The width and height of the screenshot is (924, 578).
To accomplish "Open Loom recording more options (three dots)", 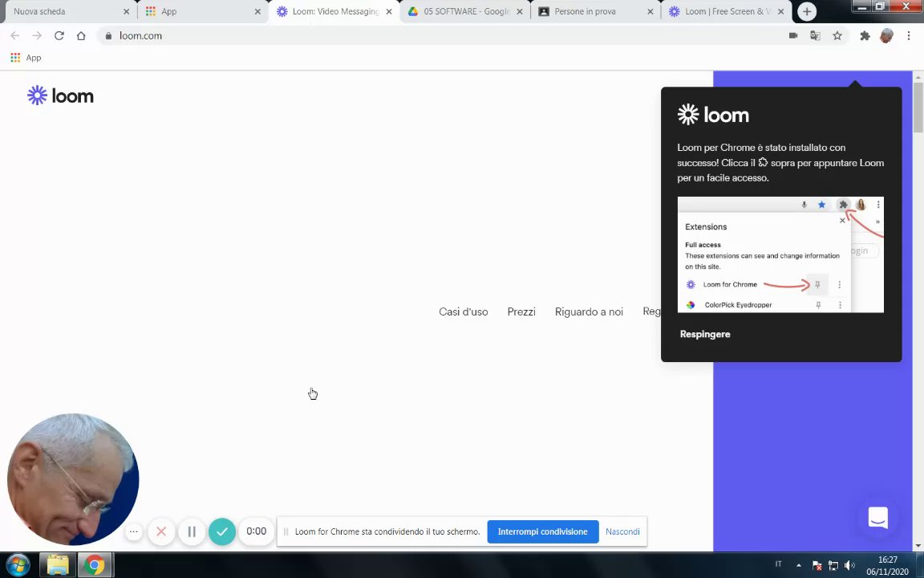I will tap(134, 531).
